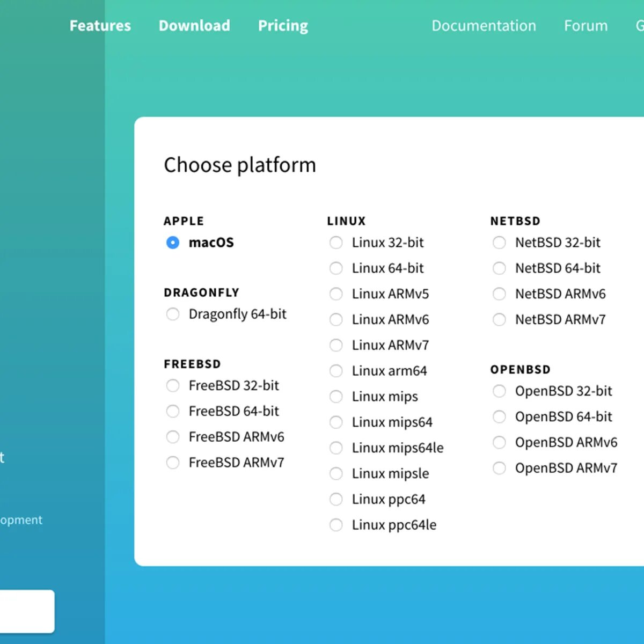Choose NetBSD 32-bit platform
644x644 pixels.
coord(499,243)
